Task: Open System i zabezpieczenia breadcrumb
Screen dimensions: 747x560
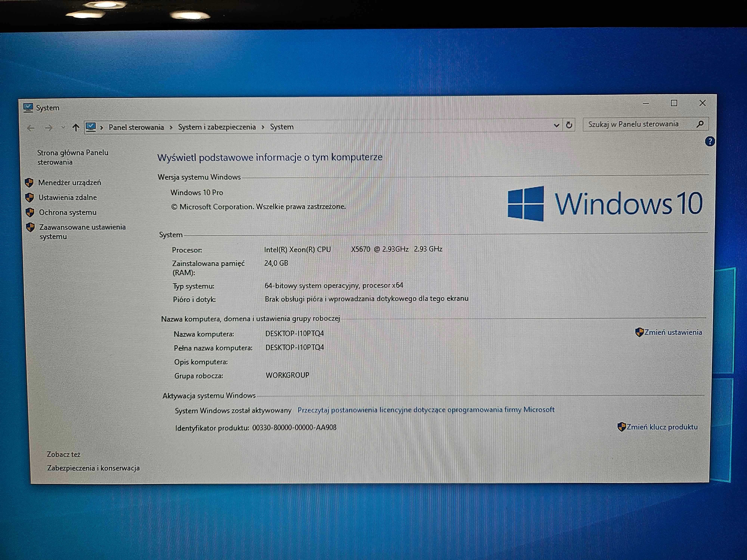Action: tap(217, 127)
